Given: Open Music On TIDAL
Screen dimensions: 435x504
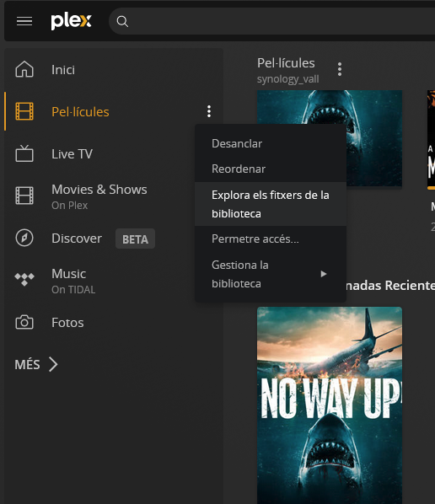Looking at the screenshot, I should click(73, 281).
